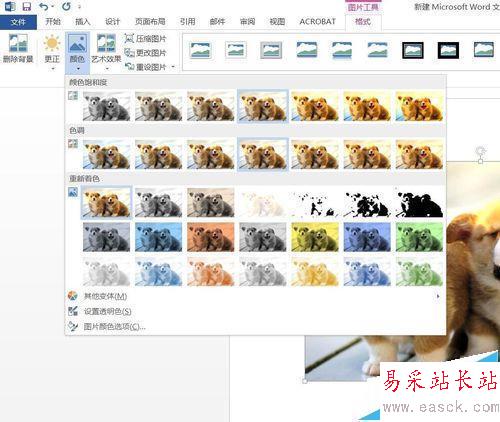Select the warmest color tone thumbnail in 色调
500x422 pixels.
[x=419, y=154]
